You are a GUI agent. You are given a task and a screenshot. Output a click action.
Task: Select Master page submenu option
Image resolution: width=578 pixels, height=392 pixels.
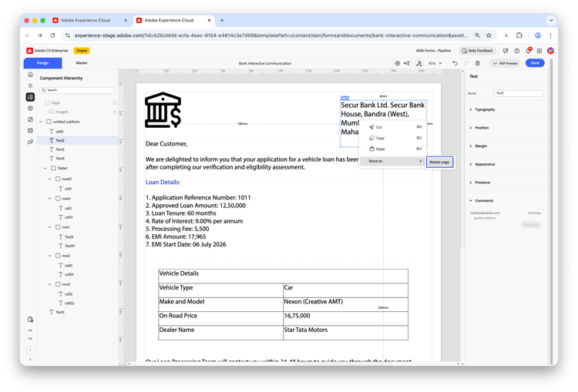coord(439,162)
